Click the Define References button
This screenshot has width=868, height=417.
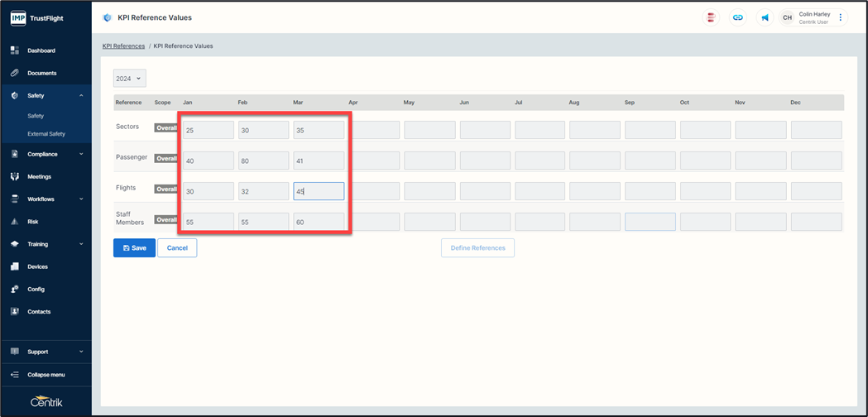[477, 248]
